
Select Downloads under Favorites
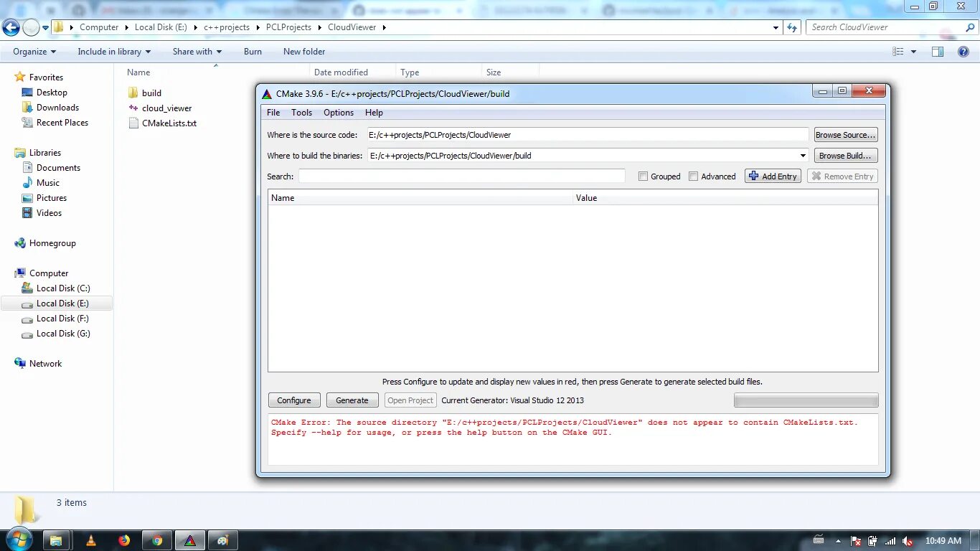click(57, 108)
